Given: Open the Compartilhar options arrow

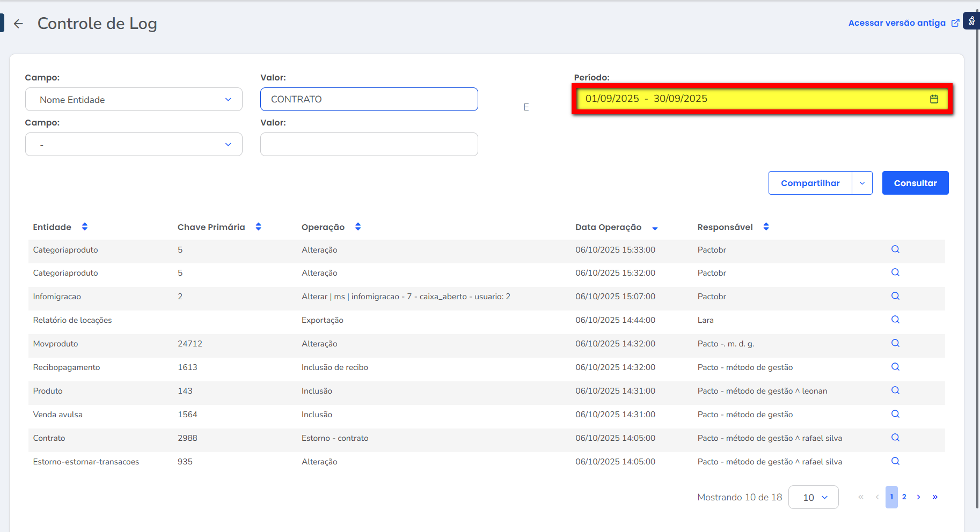Looking at the screenshot, I should [x=862, y=183].
